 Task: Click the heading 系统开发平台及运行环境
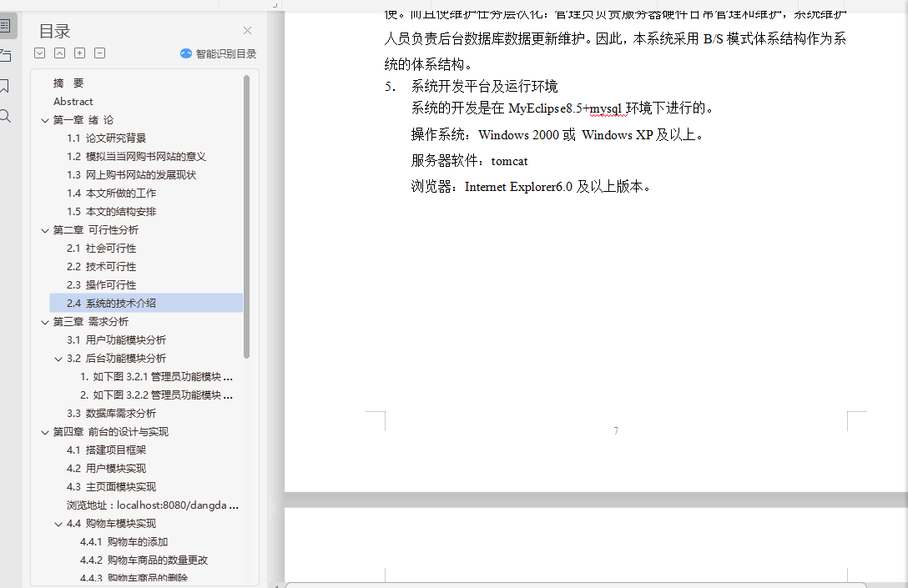tap(484, 86)
